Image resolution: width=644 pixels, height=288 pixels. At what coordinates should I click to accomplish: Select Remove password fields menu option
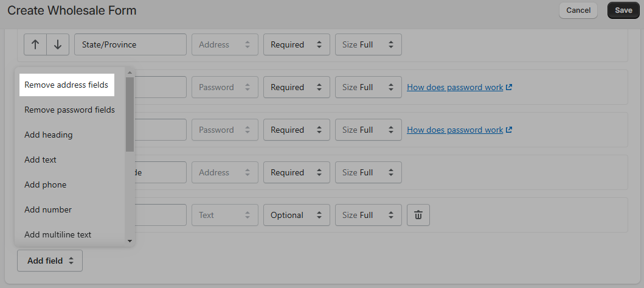click(70, 110)
